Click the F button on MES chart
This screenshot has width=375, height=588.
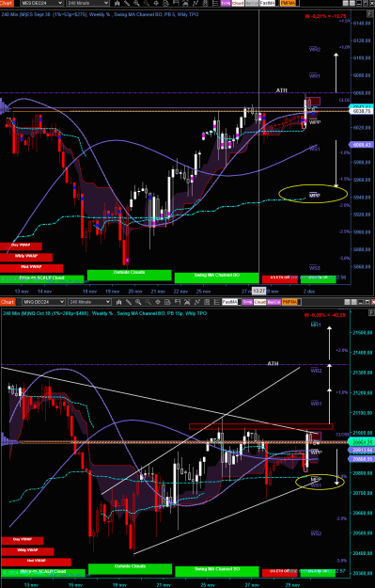[369, 14]
